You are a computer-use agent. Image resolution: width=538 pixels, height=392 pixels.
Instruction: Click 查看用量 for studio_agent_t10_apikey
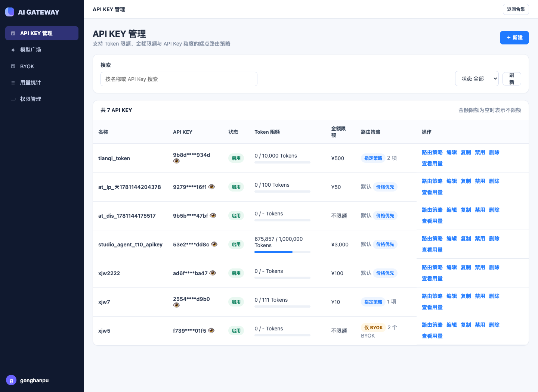click(432, 250)
